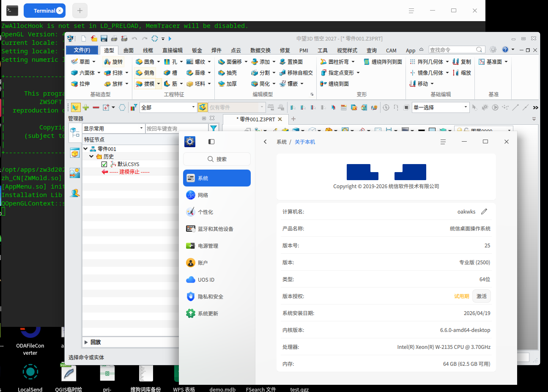The height and width of the screenshot is (392, 548).
Task: Click the 激活 activate button
Action: 482,296
